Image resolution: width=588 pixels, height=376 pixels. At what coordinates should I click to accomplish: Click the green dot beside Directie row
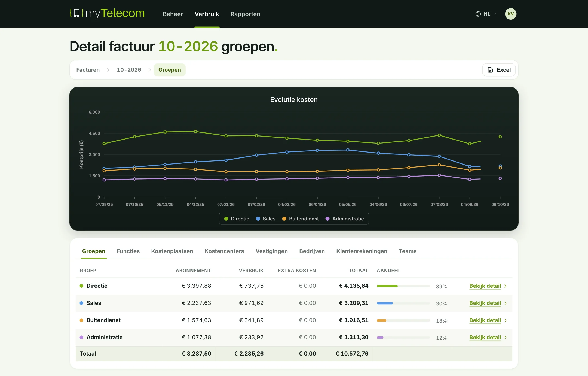click(81, 286)
